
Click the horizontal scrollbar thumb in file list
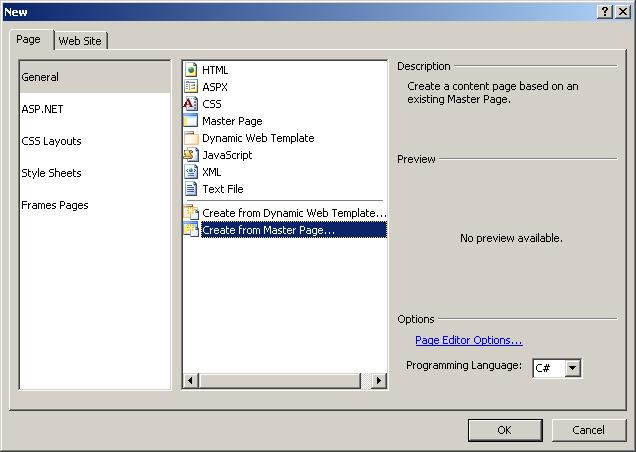280,381
